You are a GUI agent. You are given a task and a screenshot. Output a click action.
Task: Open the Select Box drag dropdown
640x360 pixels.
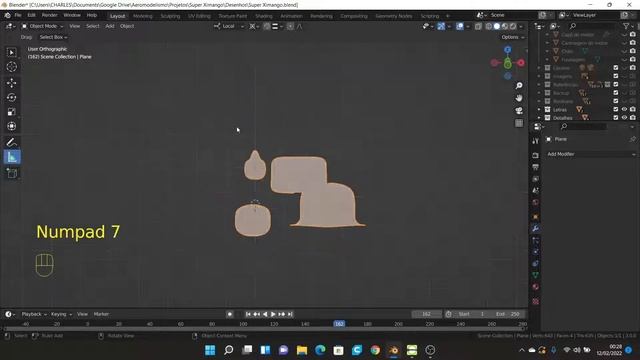[x=53, y=37]
